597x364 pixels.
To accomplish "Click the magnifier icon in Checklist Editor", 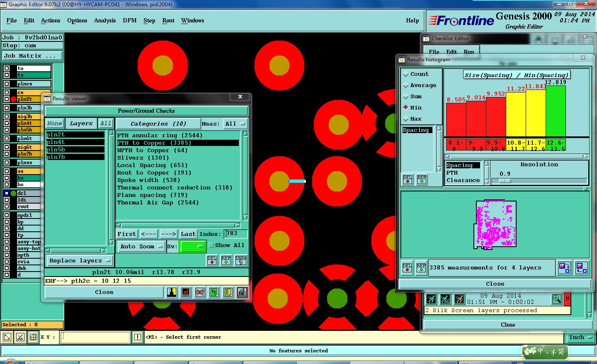I will click(x=557, y=299).
